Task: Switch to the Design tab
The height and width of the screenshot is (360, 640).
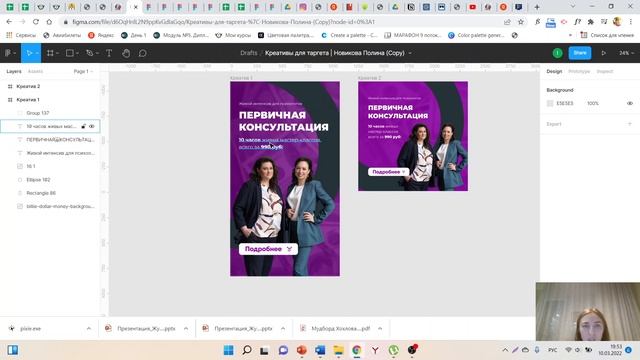Action: point(554,71)
